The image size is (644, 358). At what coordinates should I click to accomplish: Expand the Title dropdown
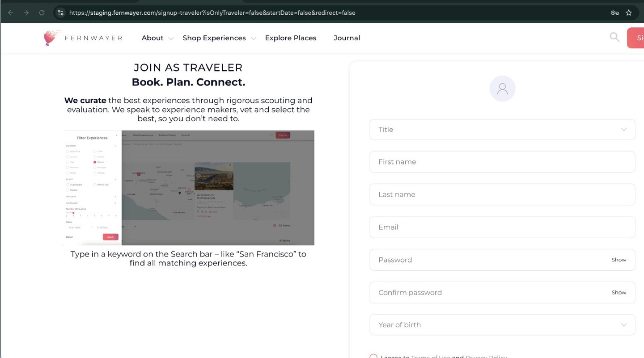tap(502, 130)
